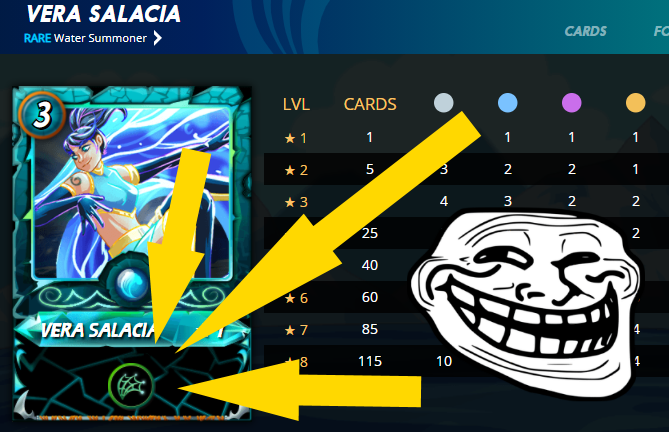Click the Water Summoner link
This screenshot has height=432, width=669.
pyautogui.click(x=100, y=38)
